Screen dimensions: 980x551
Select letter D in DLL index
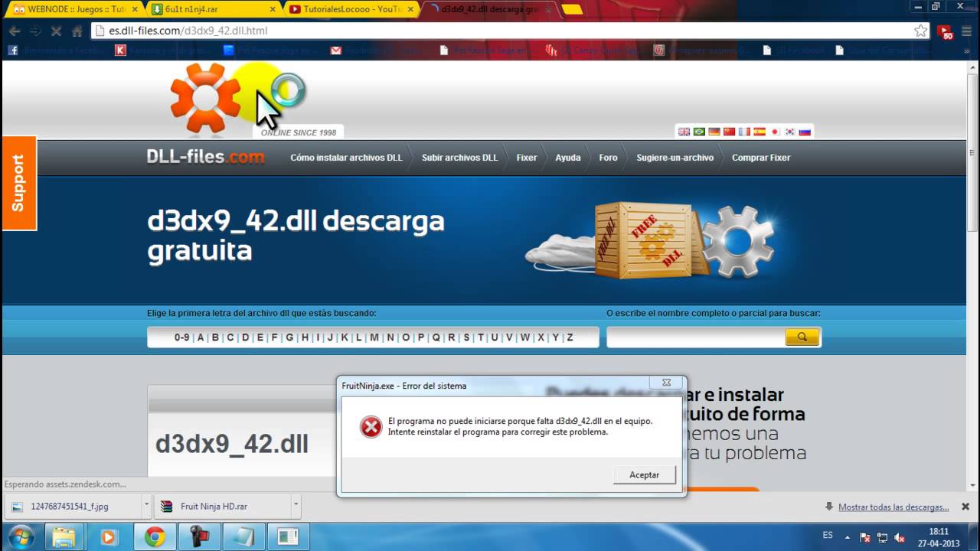(245, 337)
